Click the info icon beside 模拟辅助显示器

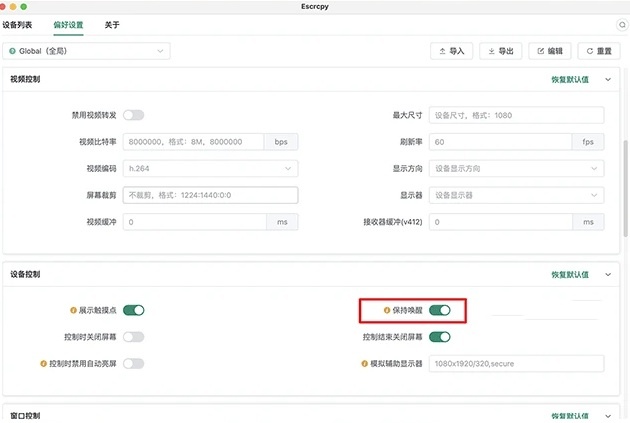364,364
